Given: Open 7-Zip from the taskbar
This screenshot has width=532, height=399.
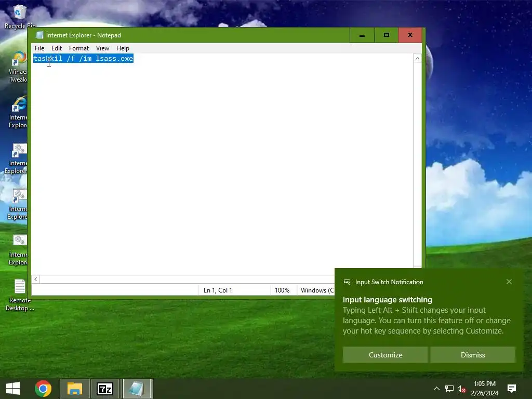Looking at the screenshot, I should 105,389.
